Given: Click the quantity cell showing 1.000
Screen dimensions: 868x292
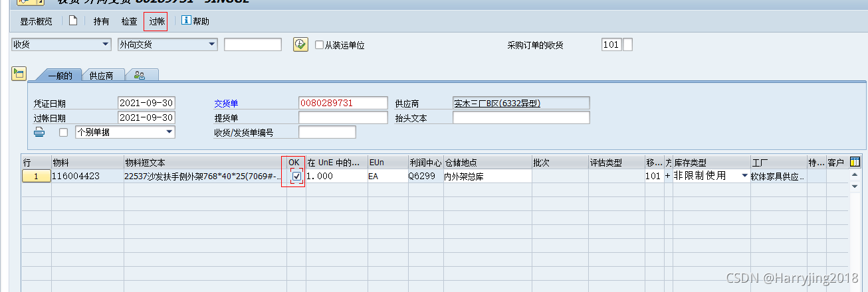Looking at the screenshot, I should point(336,176).
